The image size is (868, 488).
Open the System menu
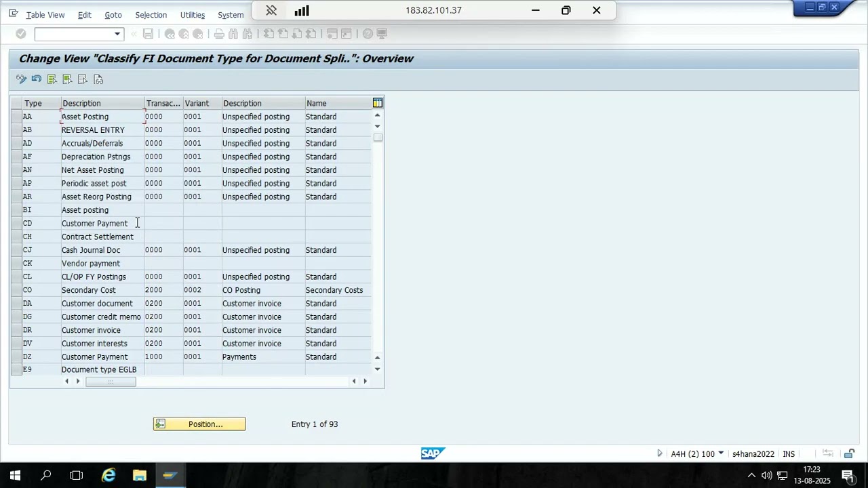[x=231, y=15]
